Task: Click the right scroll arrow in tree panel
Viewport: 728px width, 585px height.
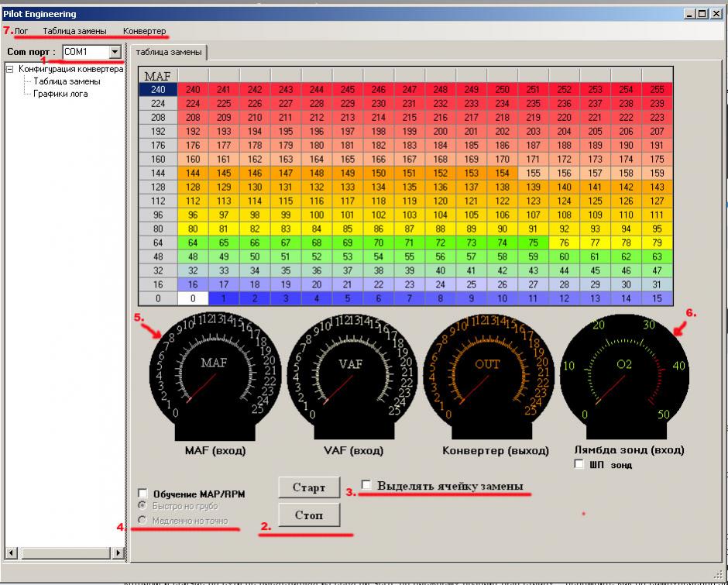Action: coord(118,552)
